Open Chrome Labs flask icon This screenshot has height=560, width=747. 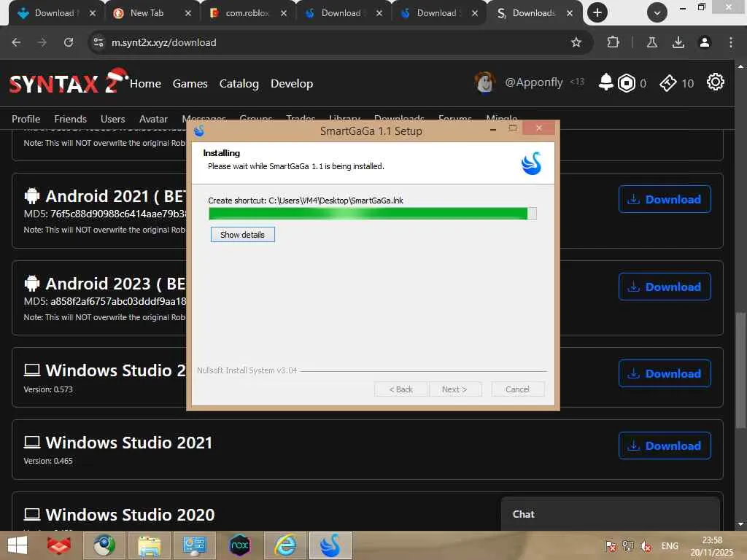coord(651,42)
